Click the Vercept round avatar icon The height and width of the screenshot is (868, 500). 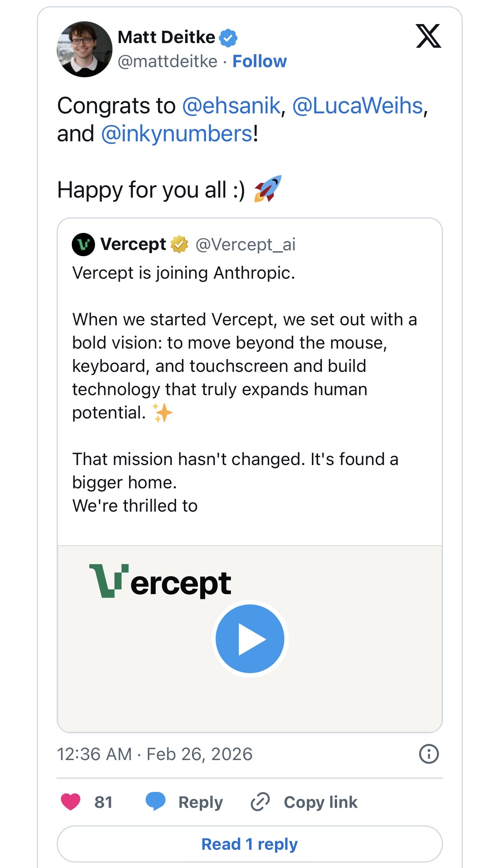83,245
